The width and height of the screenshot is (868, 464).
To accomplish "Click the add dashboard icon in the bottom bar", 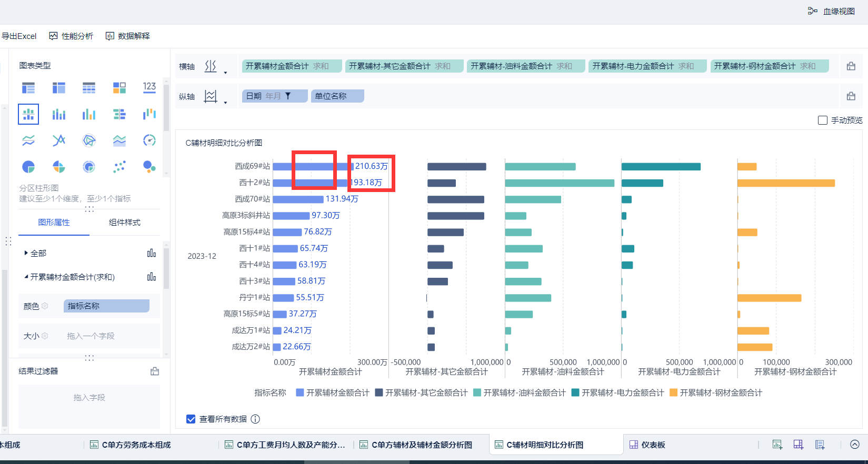I will 799,445.
